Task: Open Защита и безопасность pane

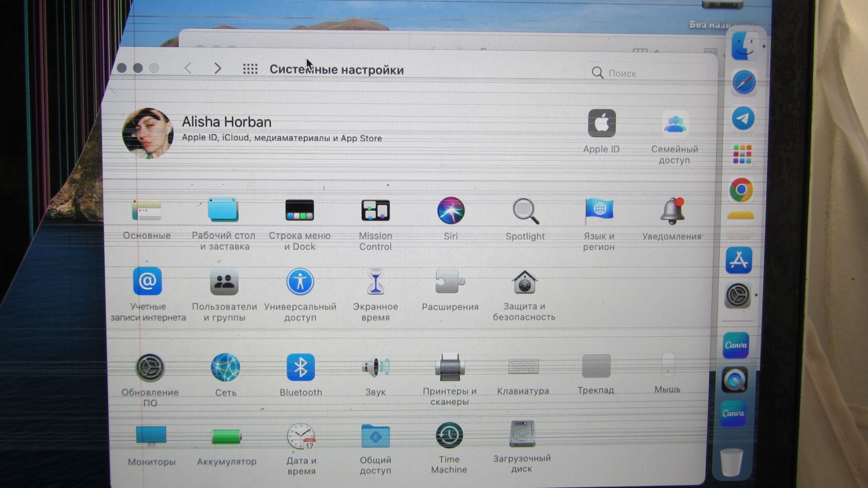Action: [524, 282]
